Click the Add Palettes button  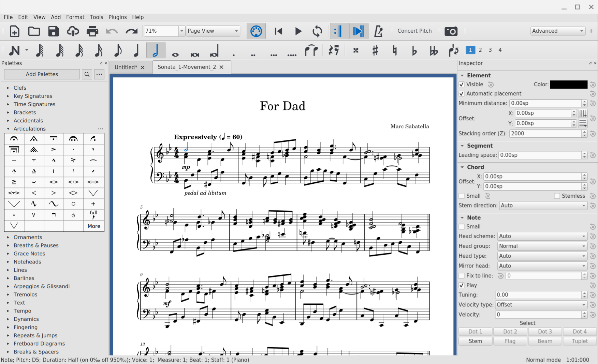[42, 74]
